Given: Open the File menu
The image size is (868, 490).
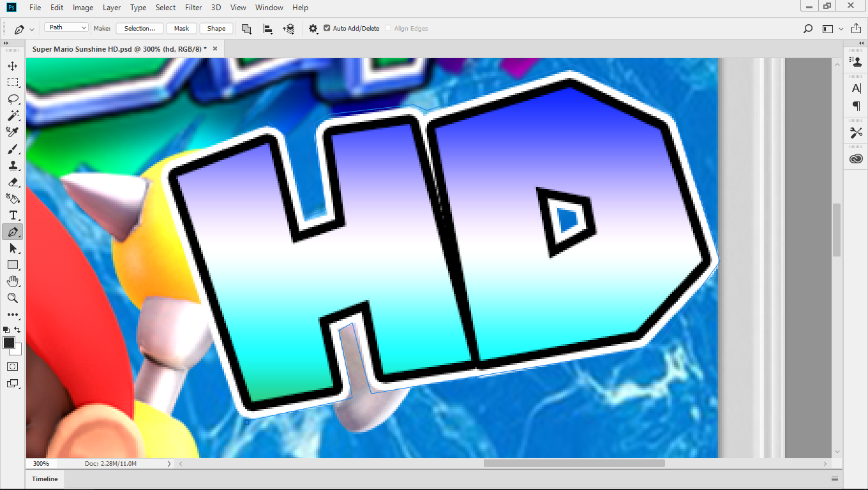Looking at the screenshot, I should pyautogui.click(x=35, y=8).
